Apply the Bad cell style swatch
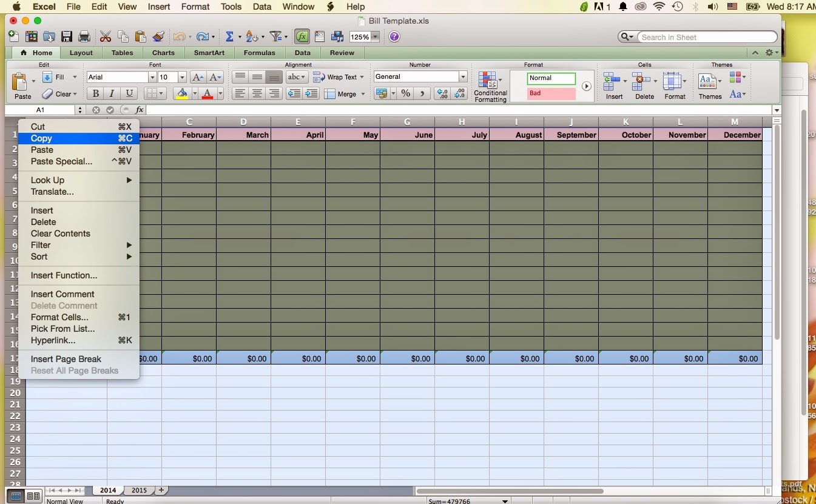Image resolution: width=816 pixels, height=504 pixels. click(551, 94)
